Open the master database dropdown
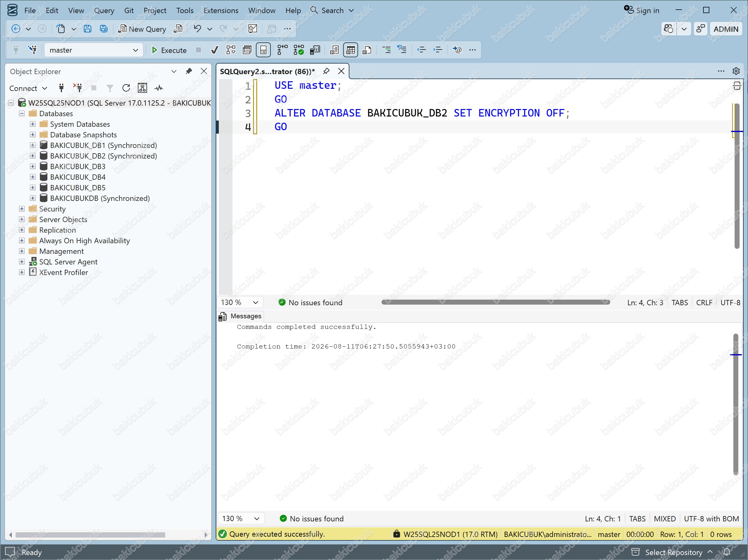 [x=94, y=50]
